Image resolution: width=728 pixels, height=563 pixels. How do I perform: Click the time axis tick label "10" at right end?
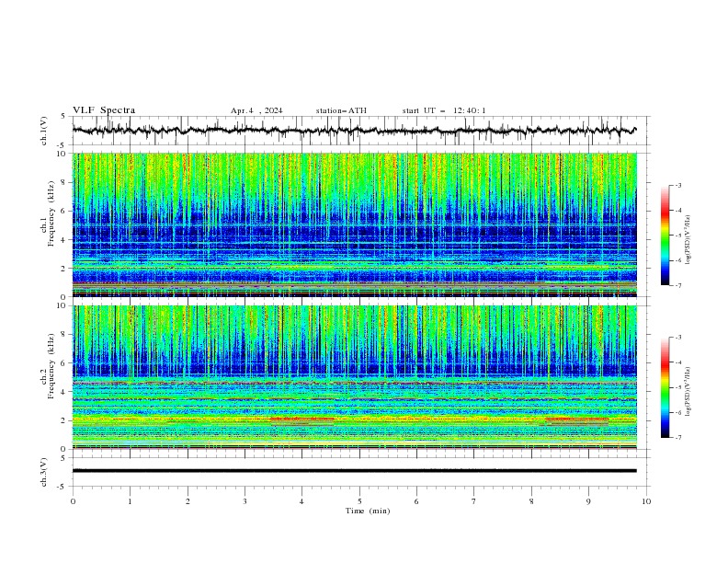point(646,501)
